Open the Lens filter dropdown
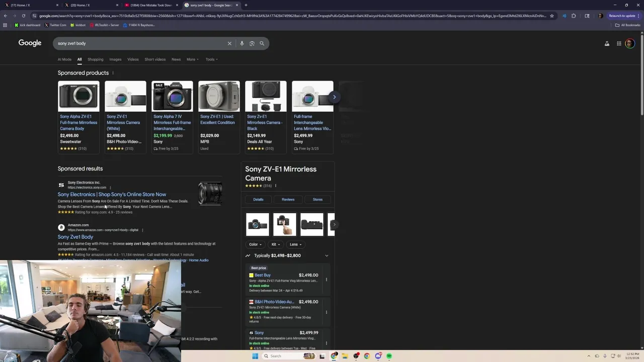Image resolution: width=644 pixels, height=362 pixels. click(x=295, y=244)
